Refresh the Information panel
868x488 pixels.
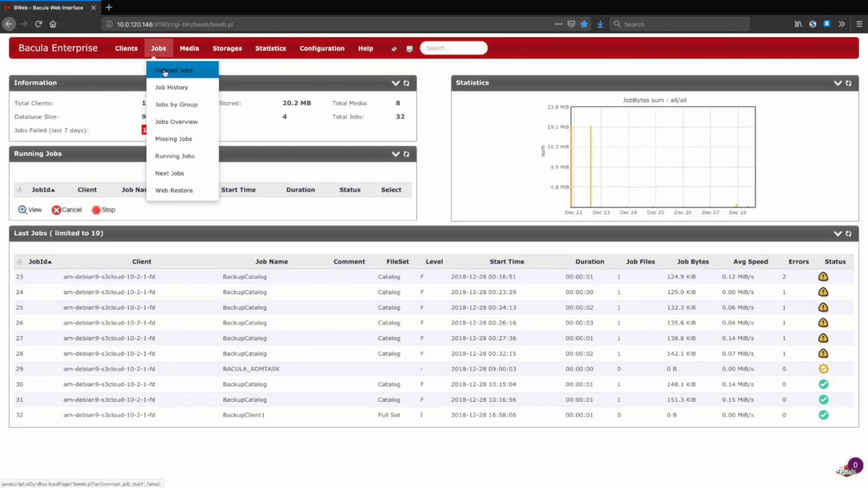[406, 83]
